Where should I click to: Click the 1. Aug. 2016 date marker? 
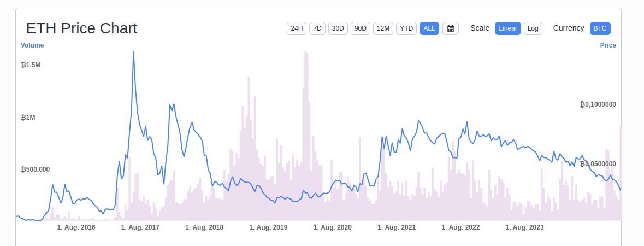(x=76, y=227)
